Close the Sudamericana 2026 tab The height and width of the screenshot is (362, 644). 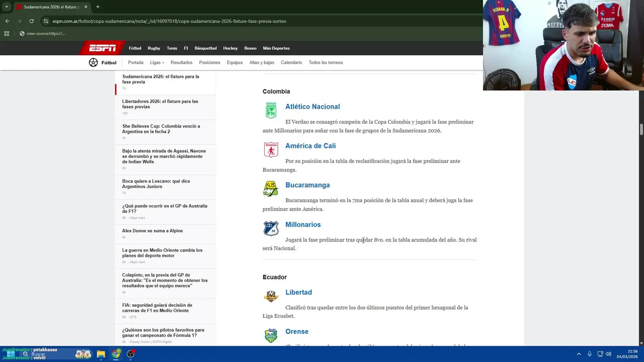click(86, 7)
